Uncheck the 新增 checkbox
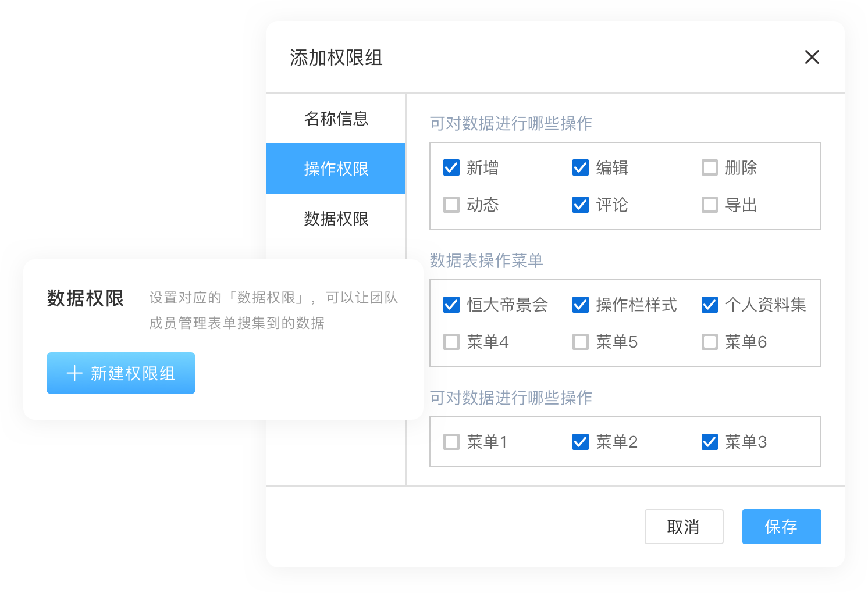 (451, 167)
